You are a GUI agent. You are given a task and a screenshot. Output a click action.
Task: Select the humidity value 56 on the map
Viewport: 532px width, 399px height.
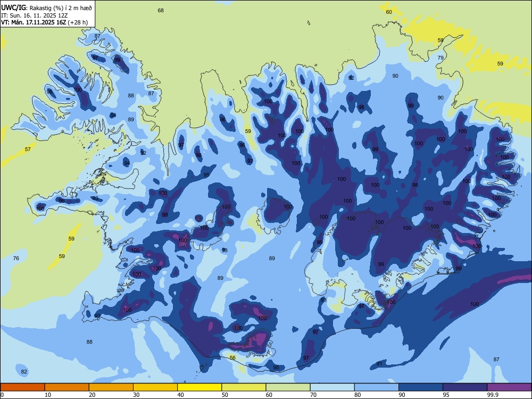click(232, 358)
